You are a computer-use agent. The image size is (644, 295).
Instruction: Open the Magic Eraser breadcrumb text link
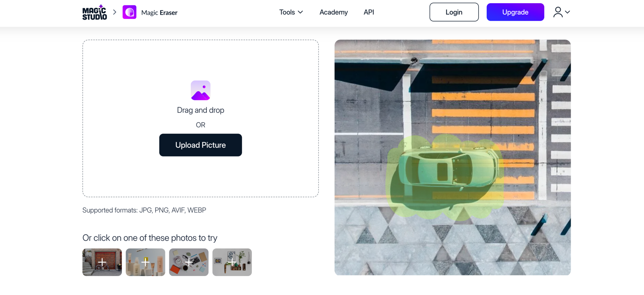click(159, 13)
